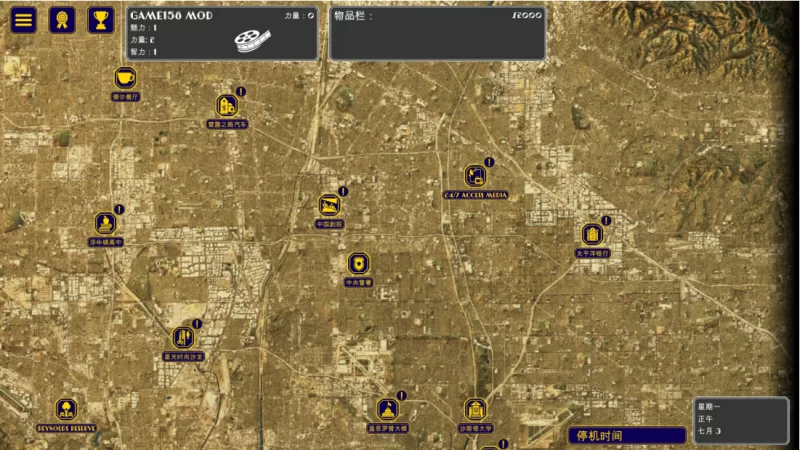Click the 正午 time of day text
The width and height of the screenshot is (800, 450).
705,419
